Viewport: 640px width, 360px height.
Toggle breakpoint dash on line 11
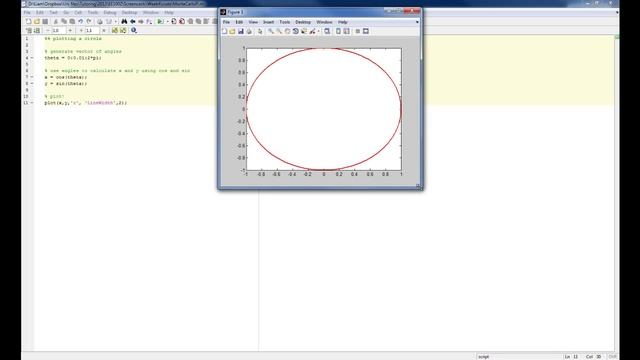click(x=32, y=102)
